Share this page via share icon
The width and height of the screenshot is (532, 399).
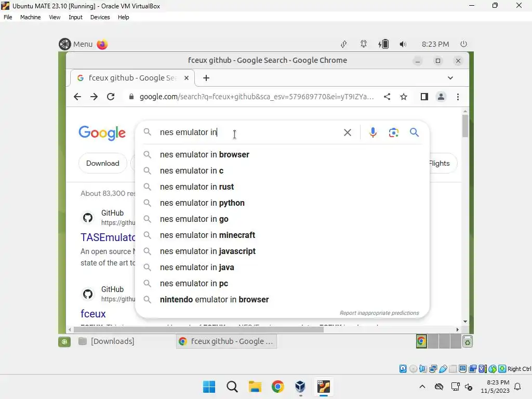tap(387, 97)
